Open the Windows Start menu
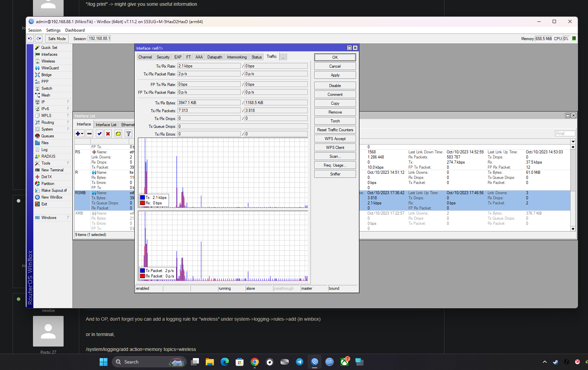The image size is (588, 370). [x=104, y=362]
